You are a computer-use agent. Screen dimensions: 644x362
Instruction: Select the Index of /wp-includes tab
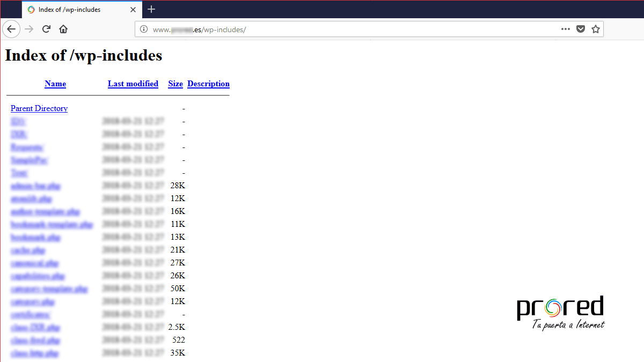click(82, 10)
